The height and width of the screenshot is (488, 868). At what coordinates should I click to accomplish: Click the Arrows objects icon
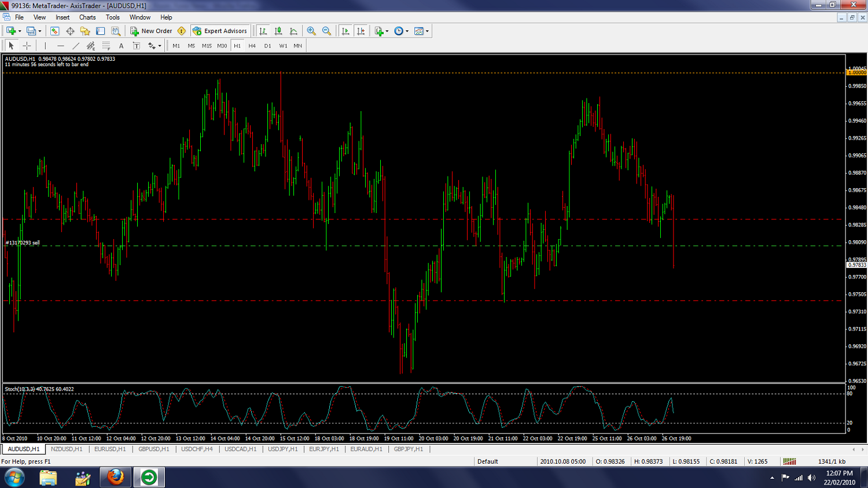(x=152, y=46)
